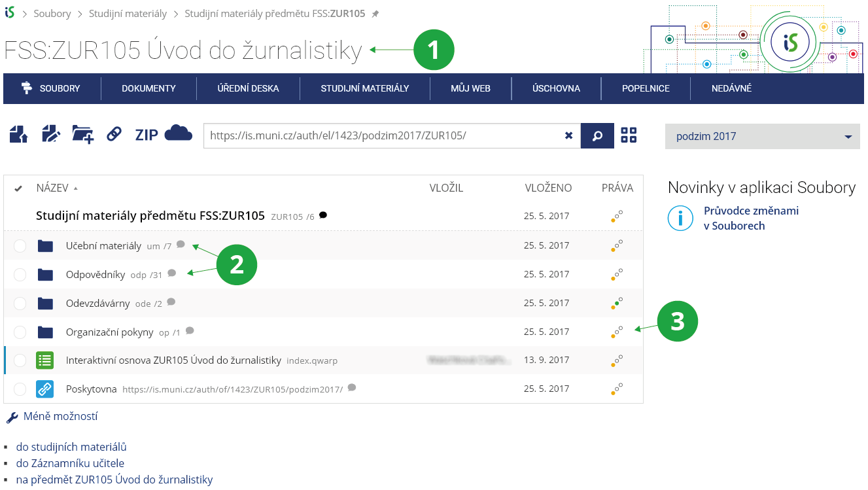
Task: Follow the do Záznamníku učitele link
Action: click(x=70, y=463)
